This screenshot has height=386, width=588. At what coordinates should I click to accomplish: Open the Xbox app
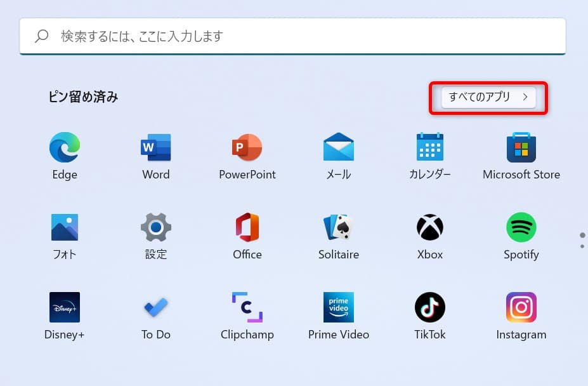pos(430,228)
